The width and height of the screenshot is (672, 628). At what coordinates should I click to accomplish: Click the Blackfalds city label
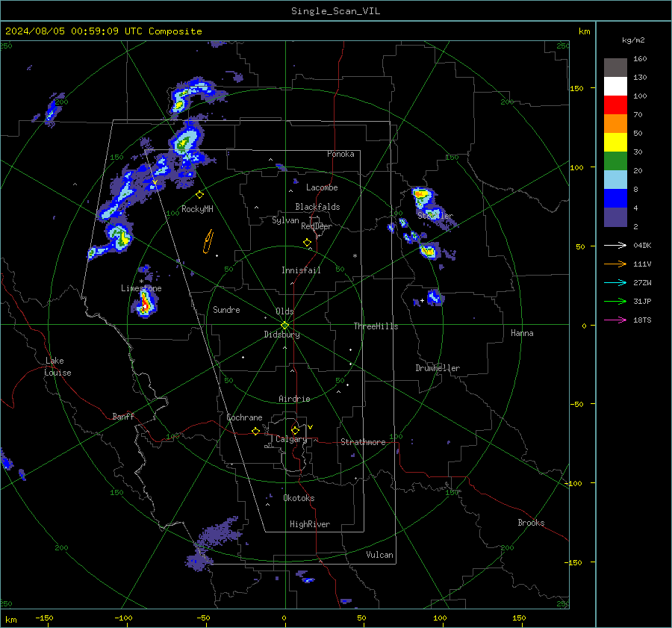tap(317, 207)
